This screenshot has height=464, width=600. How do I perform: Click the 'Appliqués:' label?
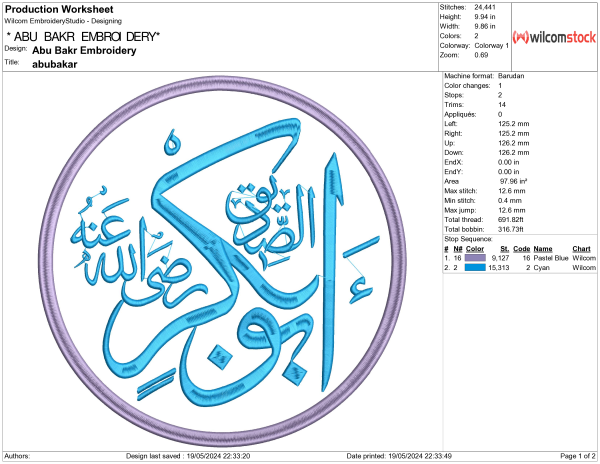460,114
